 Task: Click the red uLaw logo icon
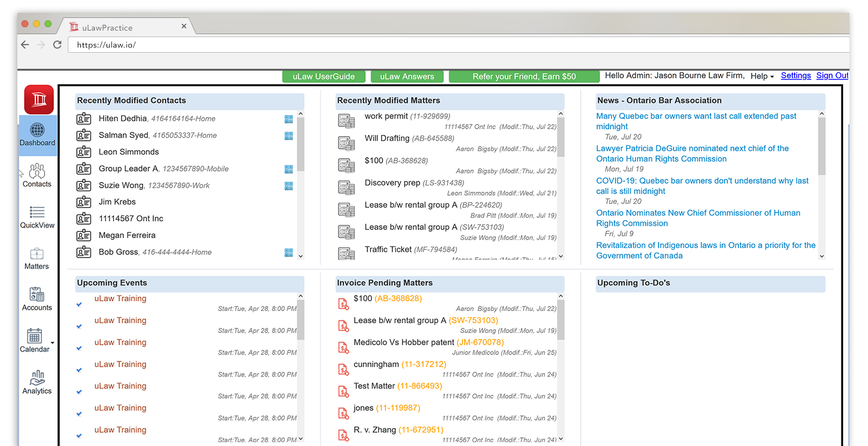[39, 100]
